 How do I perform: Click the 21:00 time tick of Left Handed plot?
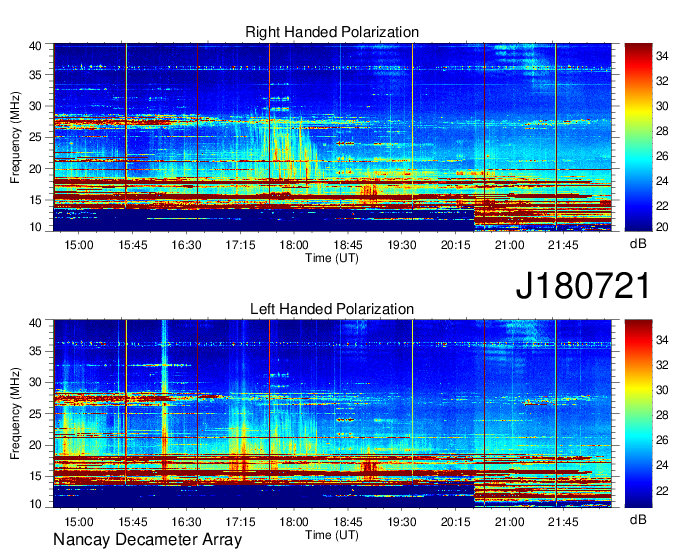coord(510,522)
